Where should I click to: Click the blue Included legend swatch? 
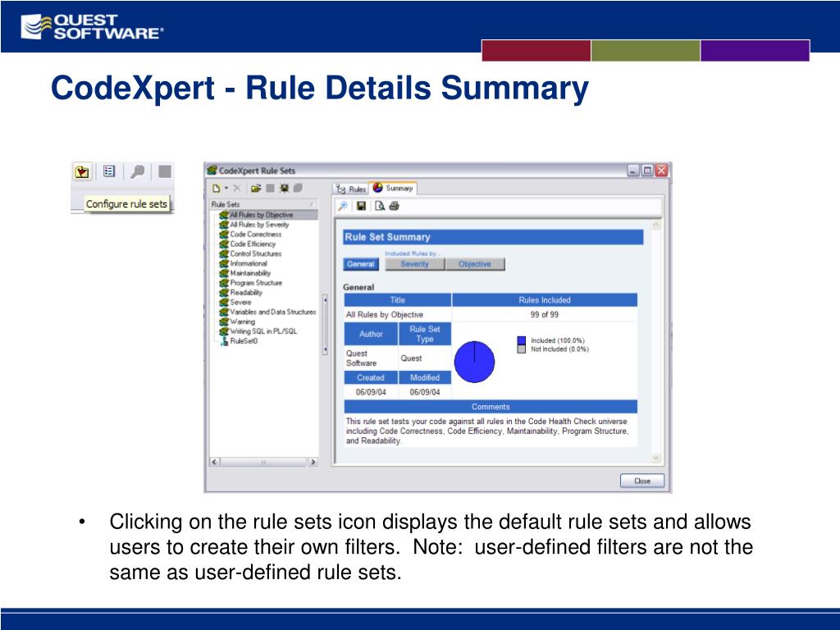tap(521, 340)
